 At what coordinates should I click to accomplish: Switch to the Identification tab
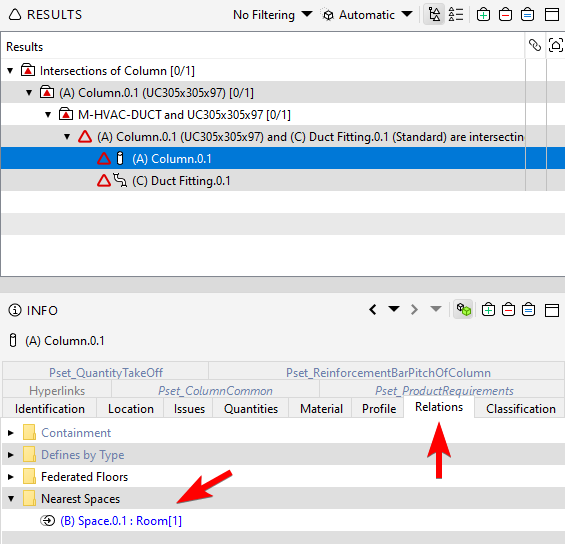click(x=50, y=409)
